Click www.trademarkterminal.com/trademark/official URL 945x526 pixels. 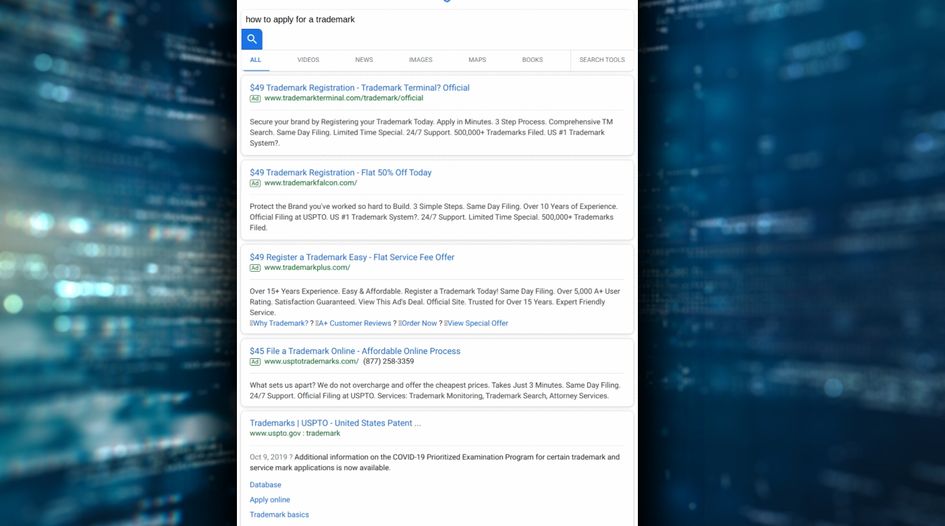(344, 98)
